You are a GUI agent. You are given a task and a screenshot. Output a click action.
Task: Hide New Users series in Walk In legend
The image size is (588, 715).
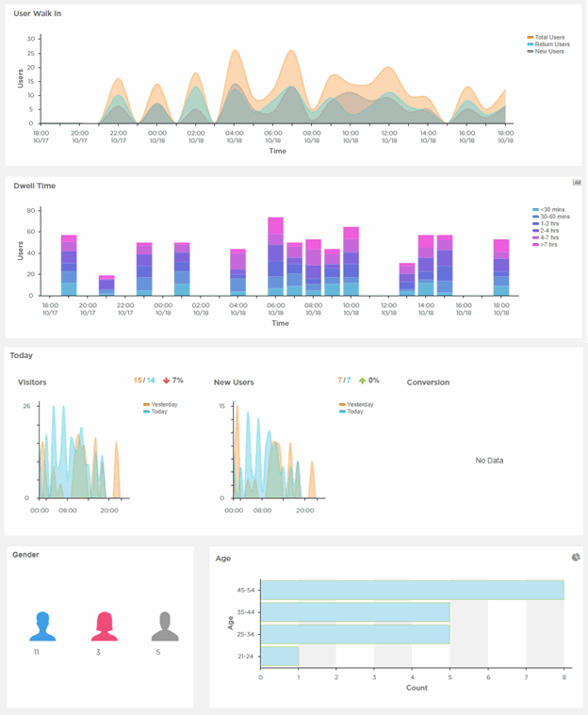tap(547, 51)
